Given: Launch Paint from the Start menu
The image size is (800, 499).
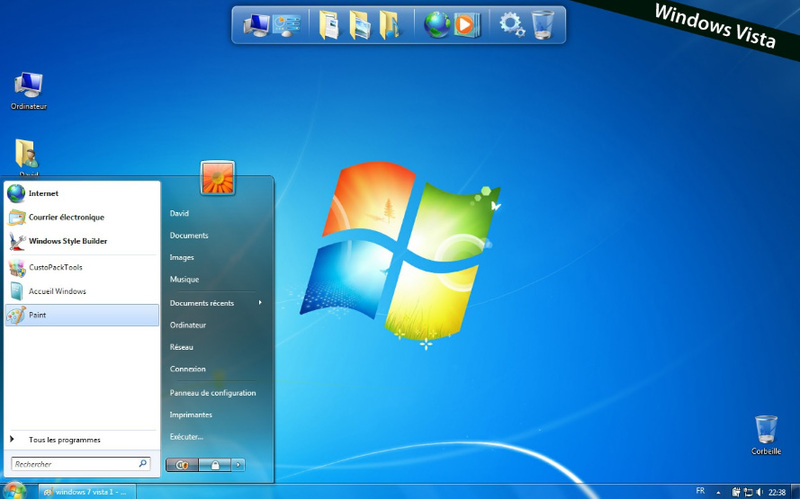Looking at the screenshot, I should [x=82, y=315].
